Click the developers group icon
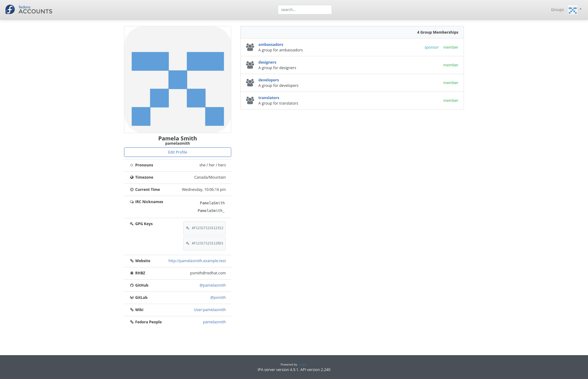588x379 pixels. [250, 83]
